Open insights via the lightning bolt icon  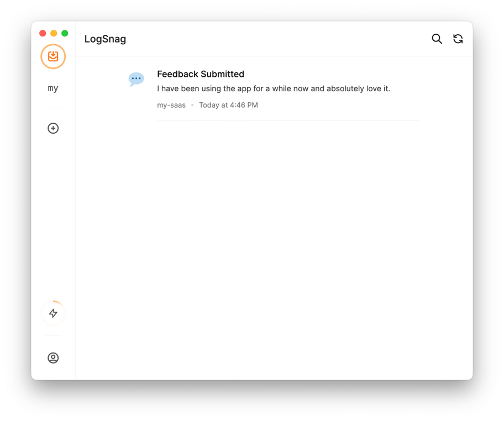[53, 313]
